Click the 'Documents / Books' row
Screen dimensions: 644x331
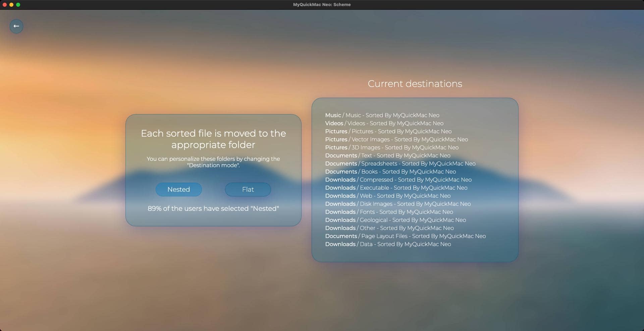[x=390, y=172]
